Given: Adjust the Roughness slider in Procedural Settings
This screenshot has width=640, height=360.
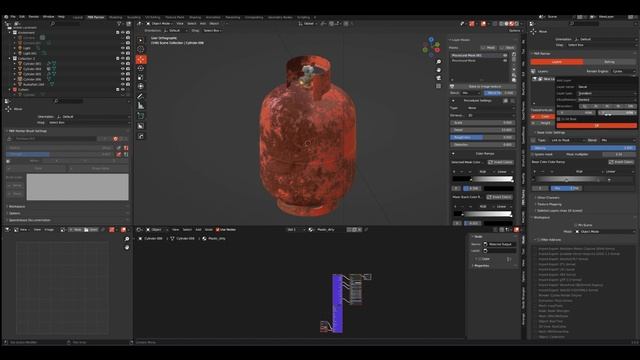Looking at the screenshot, I should pyautogui.click(x=482, y=138).
